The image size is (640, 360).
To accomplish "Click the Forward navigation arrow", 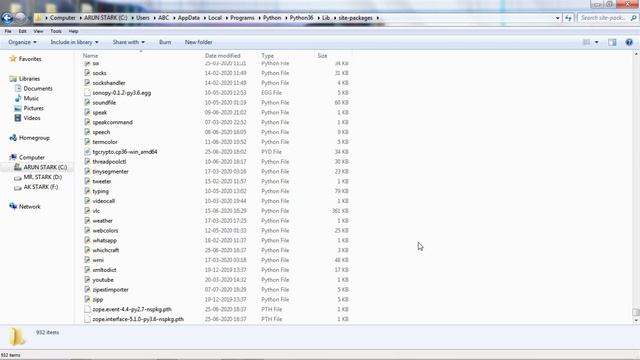I will pyautogui.click(x=21, y=18).
